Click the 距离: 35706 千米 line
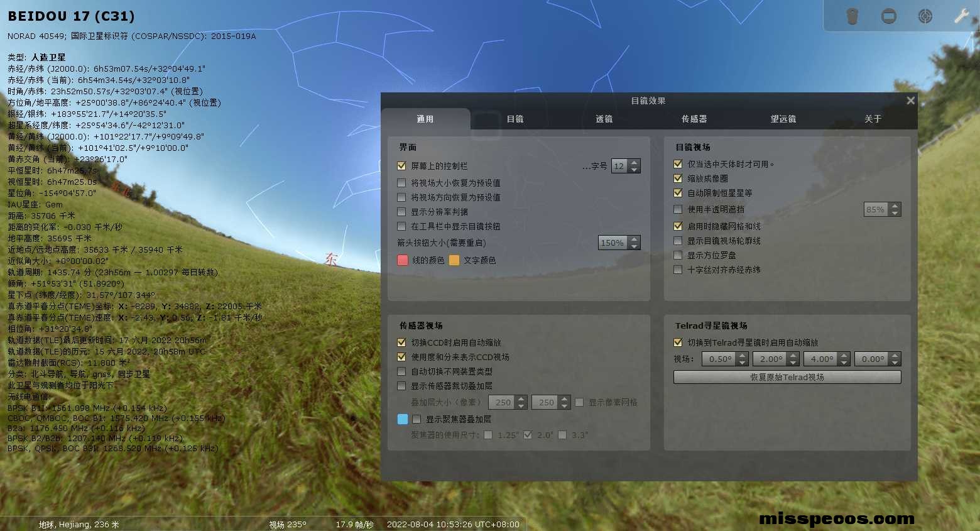 tap(41, 216)
